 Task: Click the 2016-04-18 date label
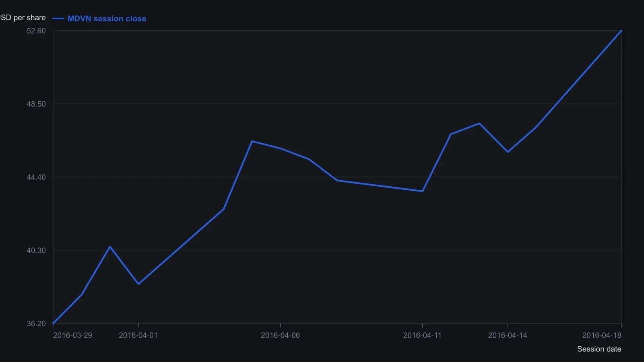[602, 335]
